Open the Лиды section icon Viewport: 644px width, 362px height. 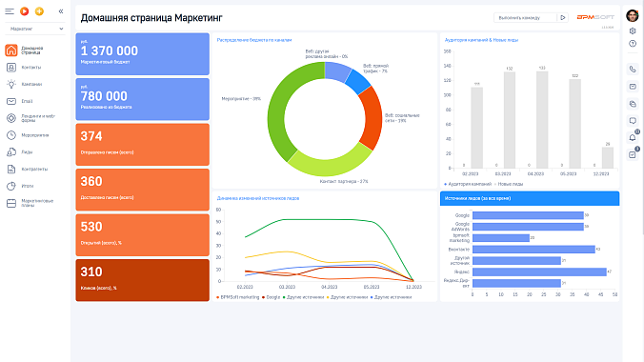tap(11, 152)
